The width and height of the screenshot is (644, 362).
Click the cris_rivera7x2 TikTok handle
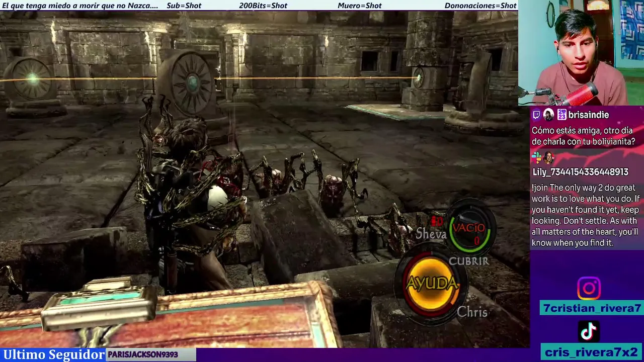591,351
